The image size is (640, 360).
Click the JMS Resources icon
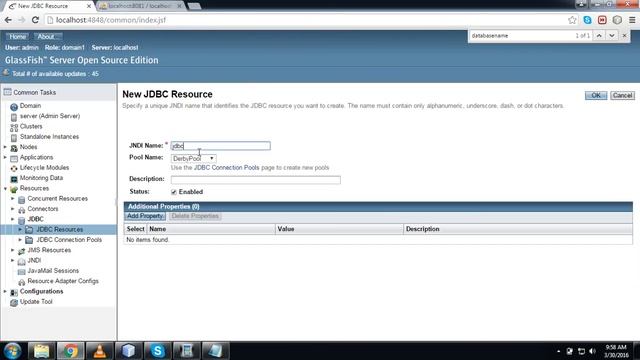[22, 251]
